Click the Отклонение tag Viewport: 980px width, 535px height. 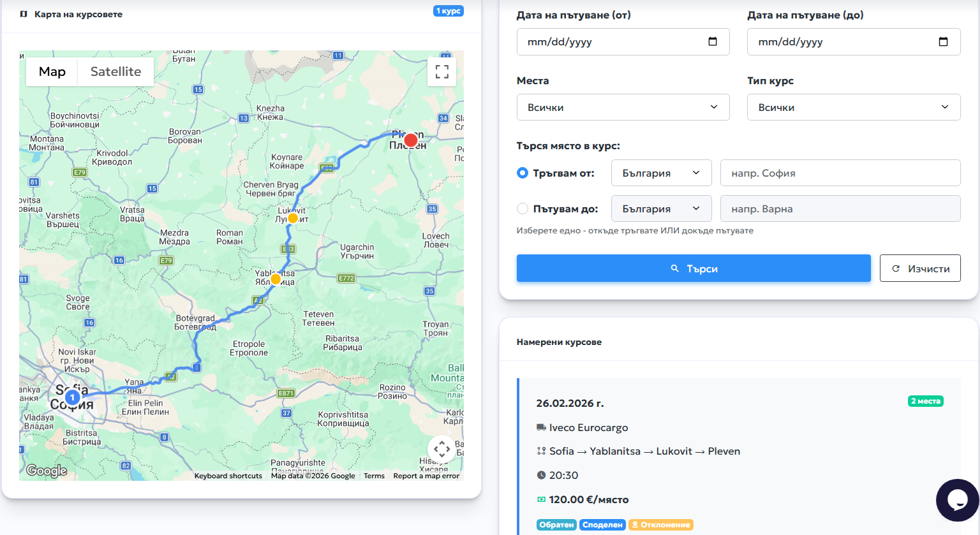coord(661,525)
